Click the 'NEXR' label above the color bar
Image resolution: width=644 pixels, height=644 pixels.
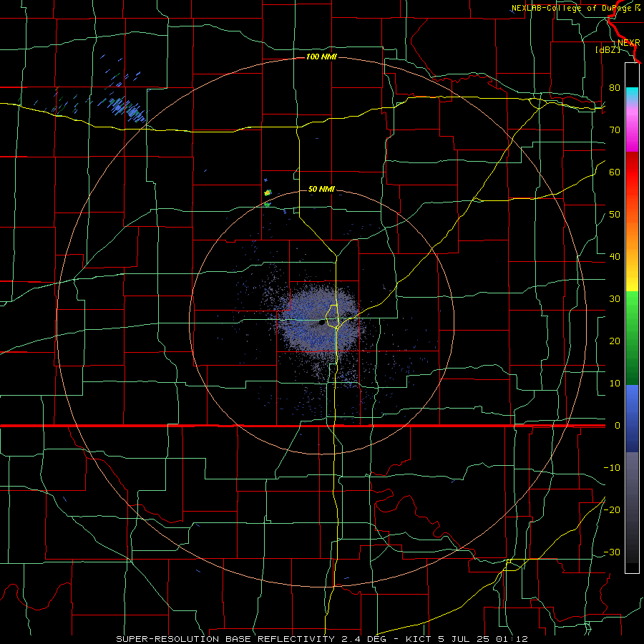click(x=629, y=43)
